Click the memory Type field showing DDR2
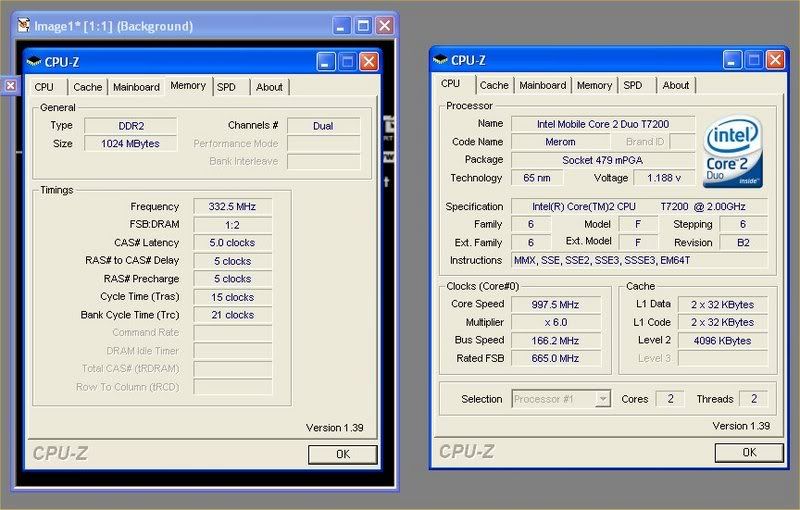Image resolution: width=800 pixels, height=510 pixels. click(131, 126)
